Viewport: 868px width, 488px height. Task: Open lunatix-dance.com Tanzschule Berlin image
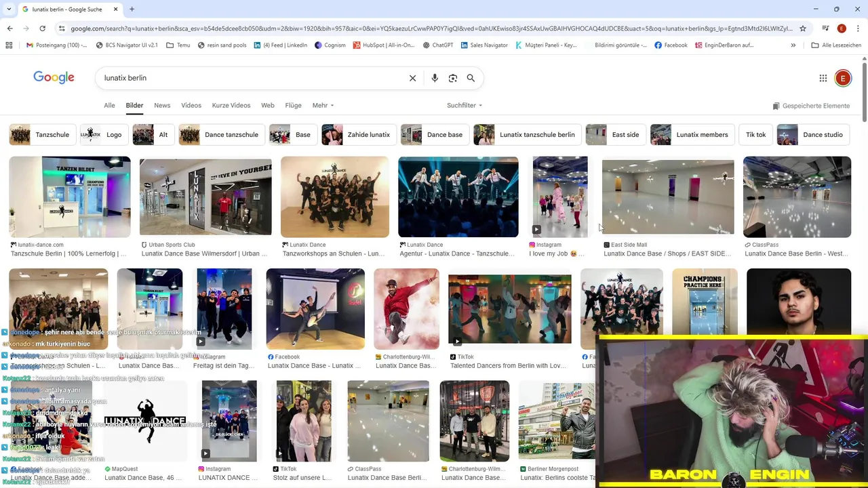[x=70, y=197]
